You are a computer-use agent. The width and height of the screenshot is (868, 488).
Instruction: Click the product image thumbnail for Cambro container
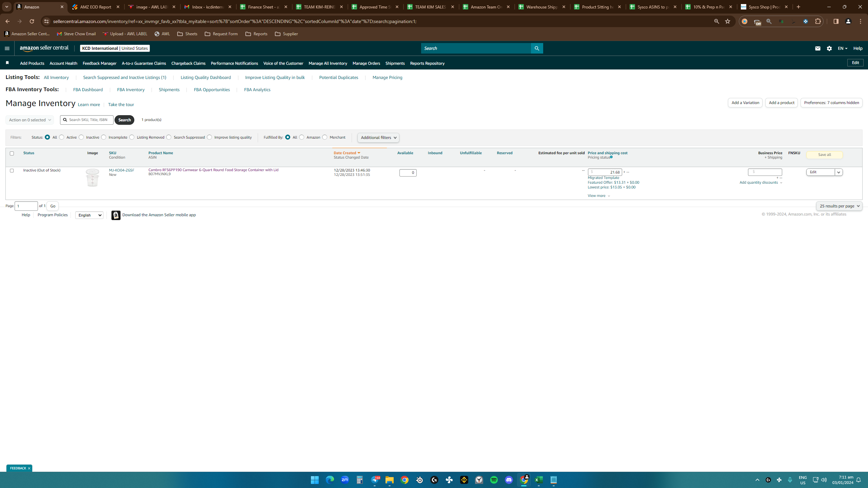(x=92, y=178)
